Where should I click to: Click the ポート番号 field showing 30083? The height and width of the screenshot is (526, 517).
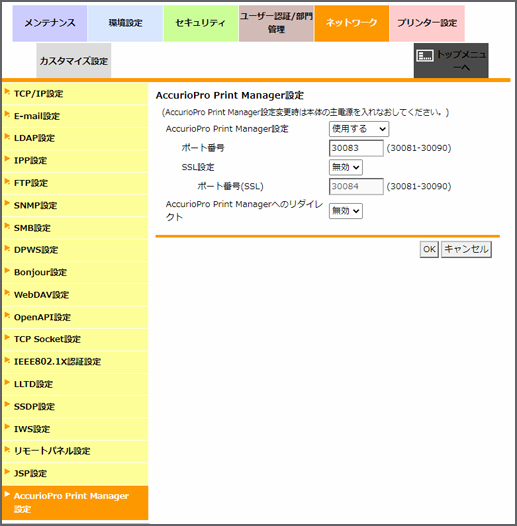click(356, 148)
